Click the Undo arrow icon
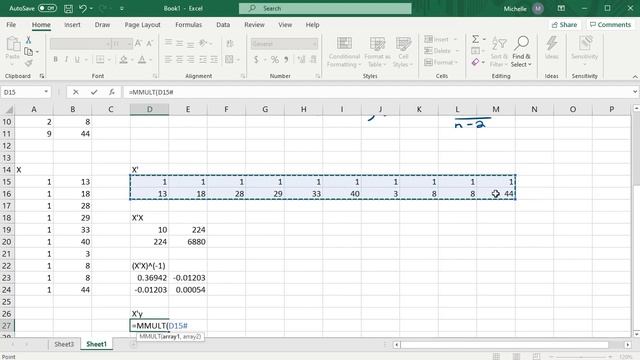 coord(83,8)
